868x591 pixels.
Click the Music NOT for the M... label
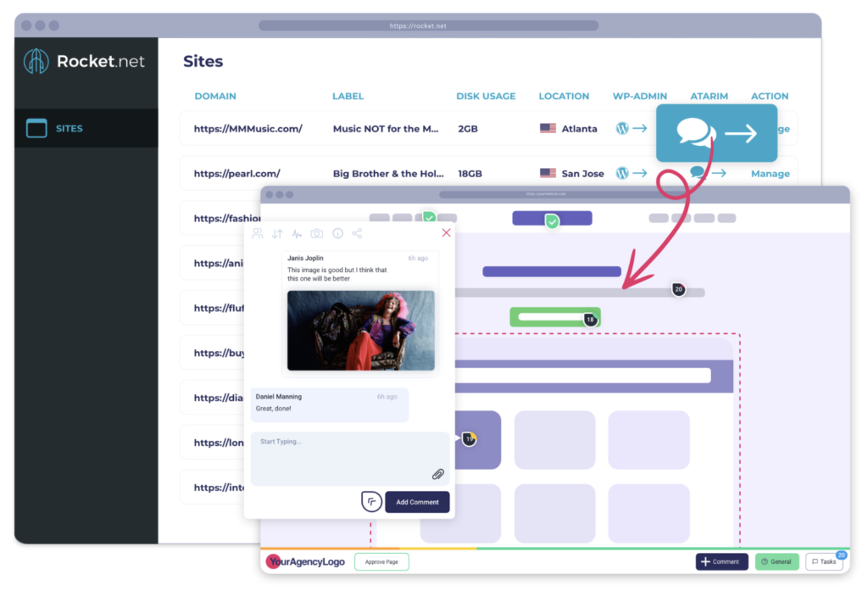tap(386, 129)
